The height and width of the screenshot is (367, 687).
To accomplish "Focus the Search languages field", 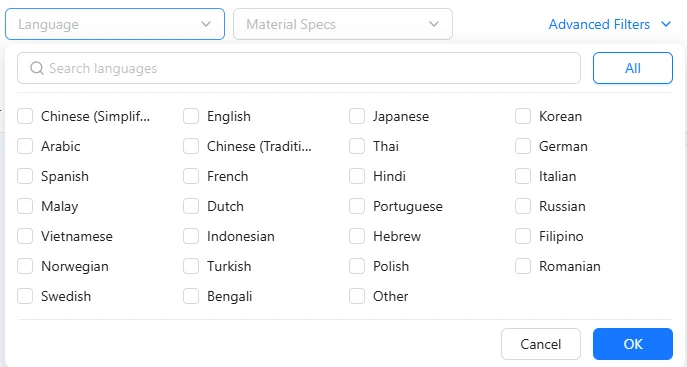I will click(299, 68).
